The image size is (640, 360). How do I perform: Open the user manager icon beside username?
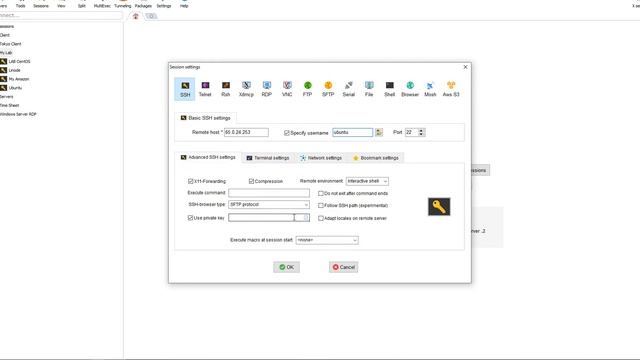pyautogui.click(x=379, y=132)
